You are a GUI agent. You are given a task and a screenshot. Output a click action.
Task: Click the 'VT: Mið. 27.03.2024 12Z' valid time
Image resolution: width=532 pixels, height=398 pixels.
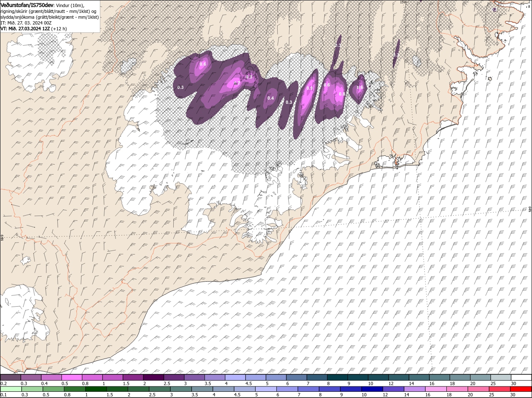[25, 29]
